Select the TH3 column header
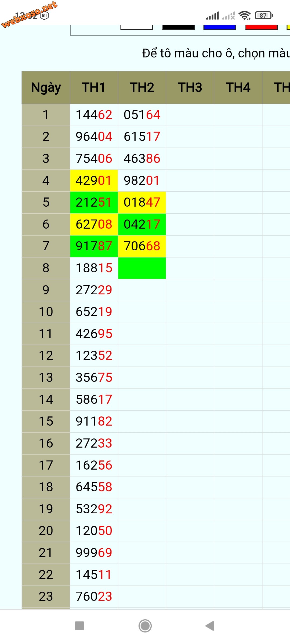This screenshot has width=290, height=644. tap(190, 87)
